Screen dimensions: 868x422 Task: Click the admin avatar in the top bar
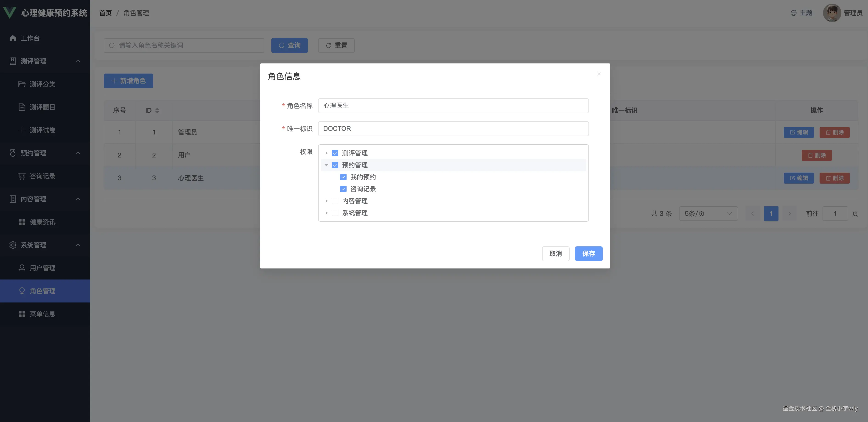pyautogui.click(x=832, y=12)
